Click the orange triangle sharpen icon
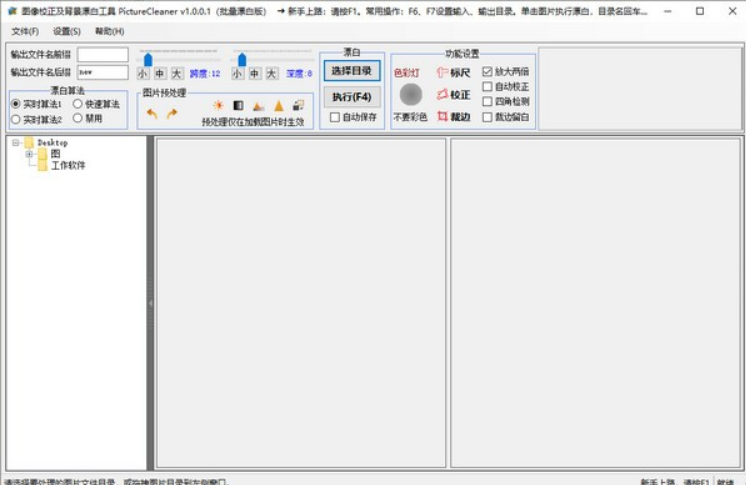 [279, 106]
